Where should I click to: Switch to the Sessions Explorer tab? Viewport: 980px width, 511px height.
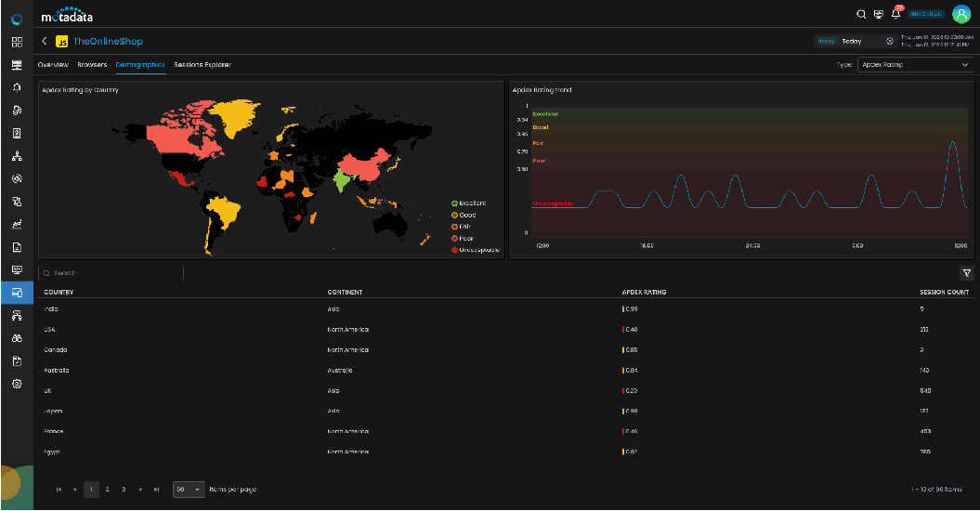(x=203, y=65)
